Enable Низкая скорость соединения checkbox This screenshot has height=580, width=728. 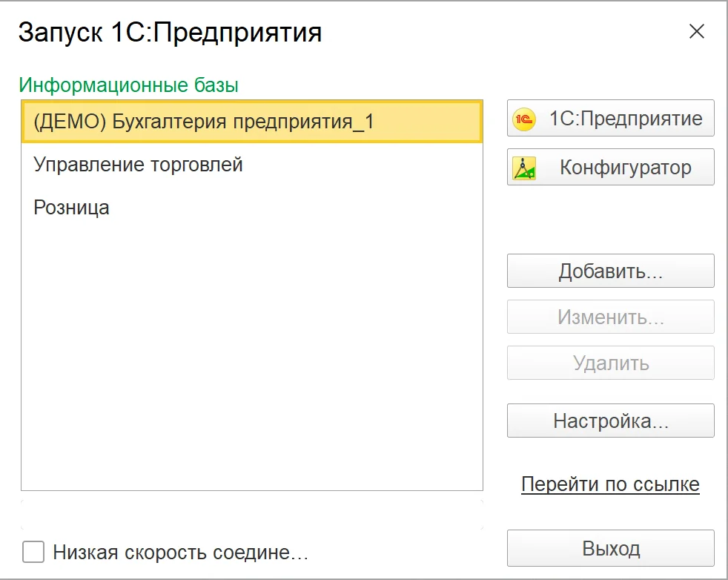[x=33, y=552]
